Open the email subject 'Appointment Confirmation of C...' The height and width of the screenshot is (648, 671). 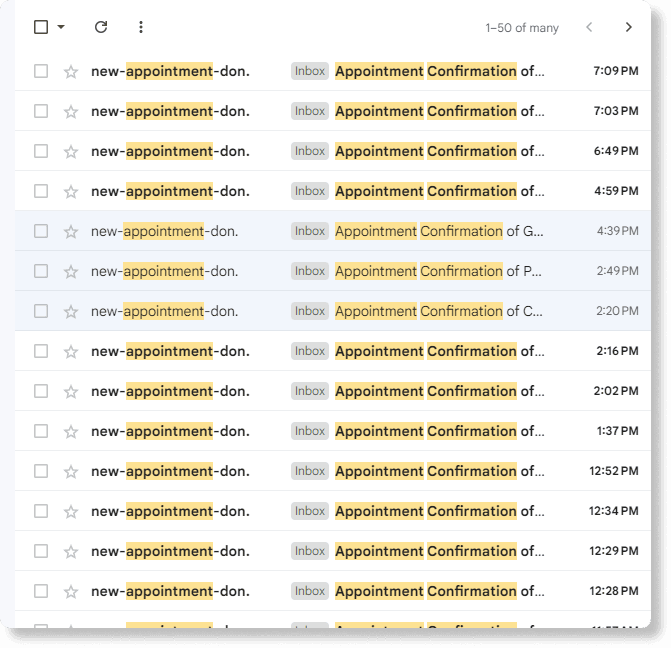pyautogui.click(x=439, y=311)
